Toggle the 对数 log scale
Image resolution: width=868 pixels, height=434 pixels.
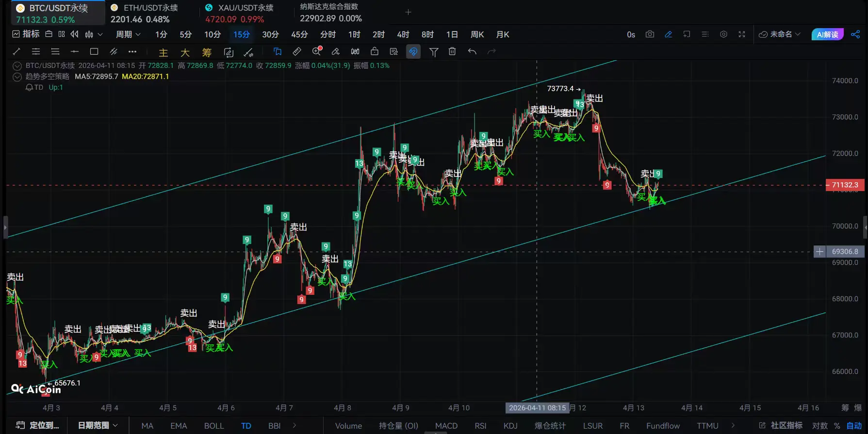(x=820, y=426)
